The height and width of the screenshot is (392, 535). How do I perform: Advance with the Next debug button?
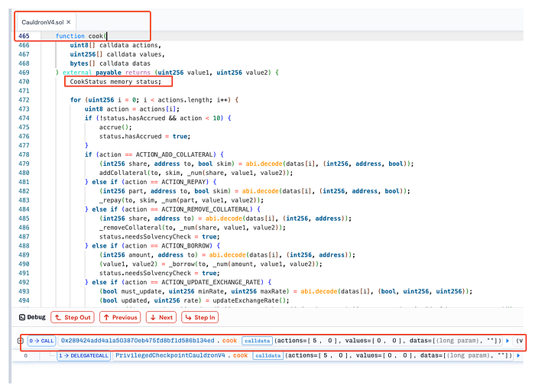(x=160, y=317)
